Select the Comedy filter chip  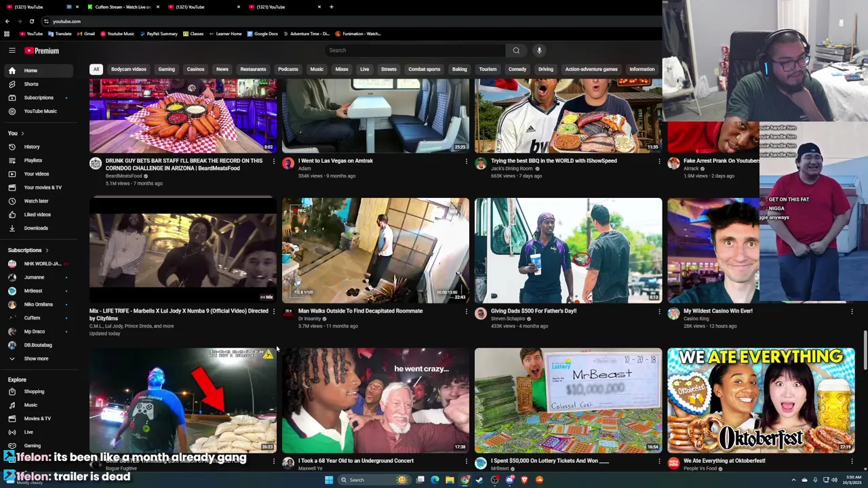[517, 69]
